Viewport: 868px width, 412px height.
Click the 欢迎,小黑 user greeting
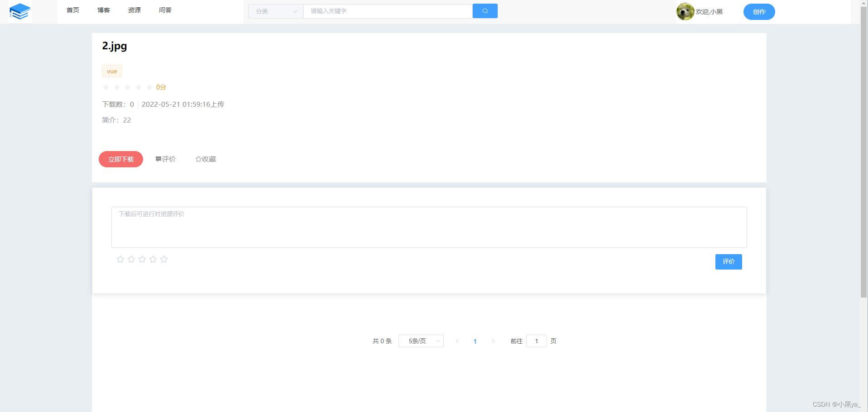(709, 12)
